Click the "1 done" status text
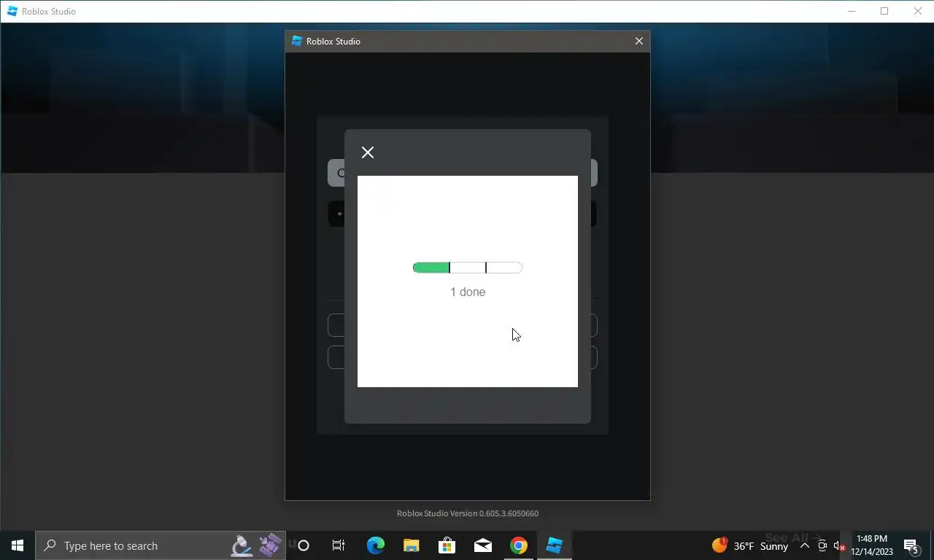This screenshot has height=560, width=934. click(468, 292)
